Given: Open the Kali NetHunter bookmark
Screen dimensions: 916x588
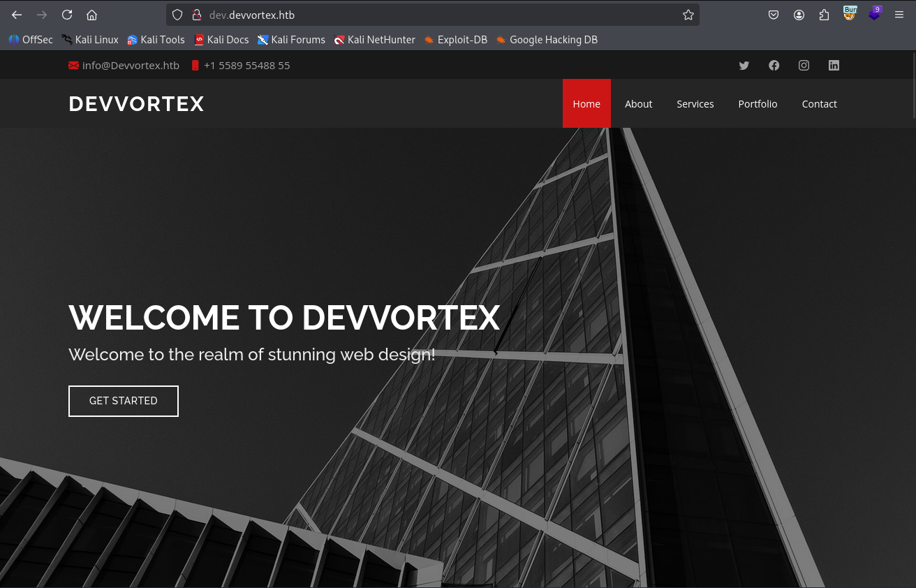Looking at the screenshot, I should click(x=374, y=40).
